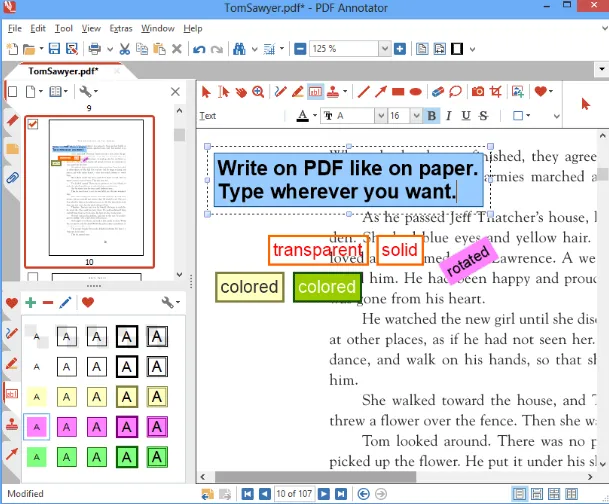Screen dimensions: 609x504
Task: Remove favorite with red minus
Action: (x=48, y=302)
